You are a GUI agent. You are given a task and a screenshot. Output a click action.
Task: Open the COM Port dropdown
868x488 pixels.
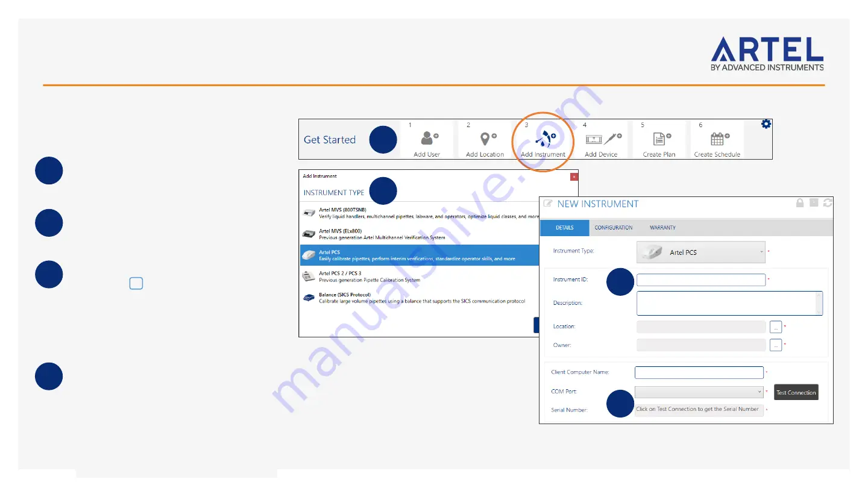coord(699,392)
